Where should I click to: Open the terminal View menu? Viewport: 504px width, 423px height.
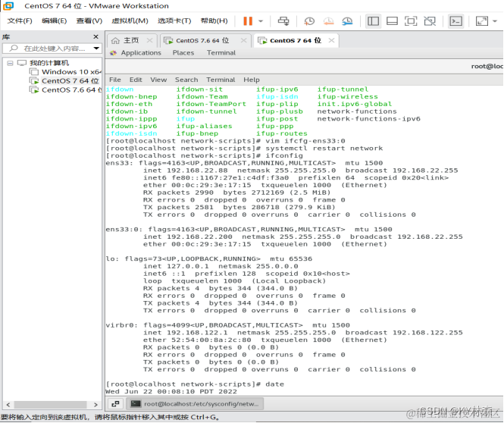pyautogui.click(x=158, y=80)
